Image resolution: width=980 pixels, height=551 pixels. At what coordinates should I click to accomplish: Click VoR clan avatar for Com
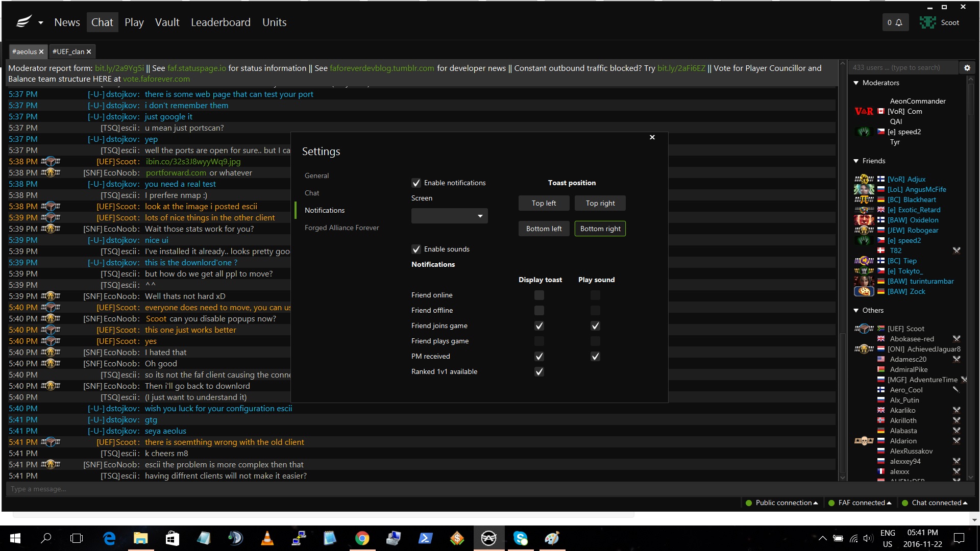pyautogui.click(x=864, y=111)
